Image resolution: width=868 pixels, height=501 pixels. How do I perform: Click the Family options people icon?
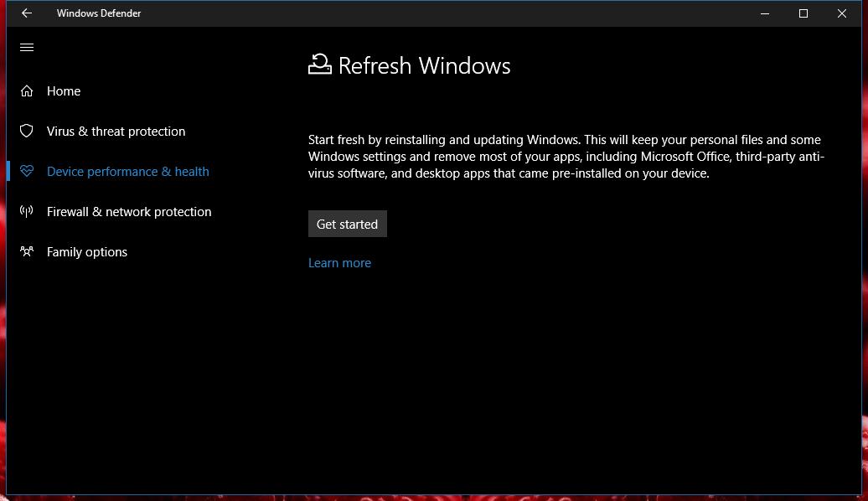(x=27, y=252)
